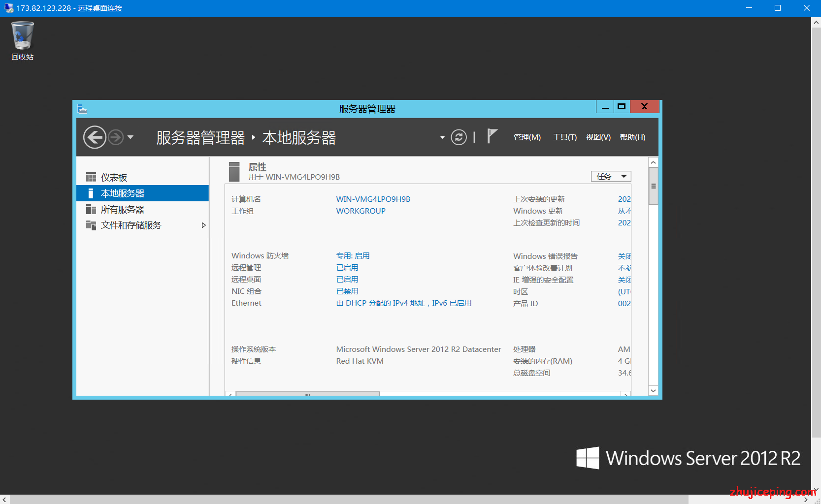Click the 属性 panel scroll down arrow
Screen dimensions: 821x504
(x=653, y=391)
